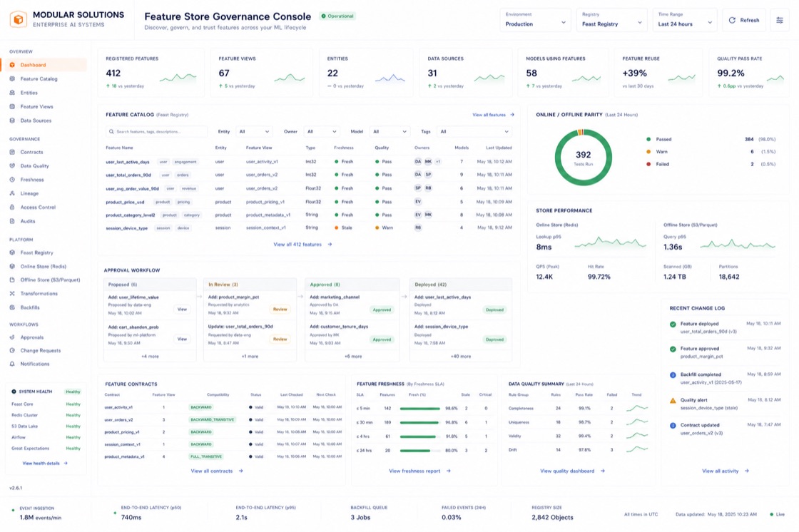Screen dimensions: 799x532
Task: Click the Notifications bell icon
Action: click(x=12, y=364)
